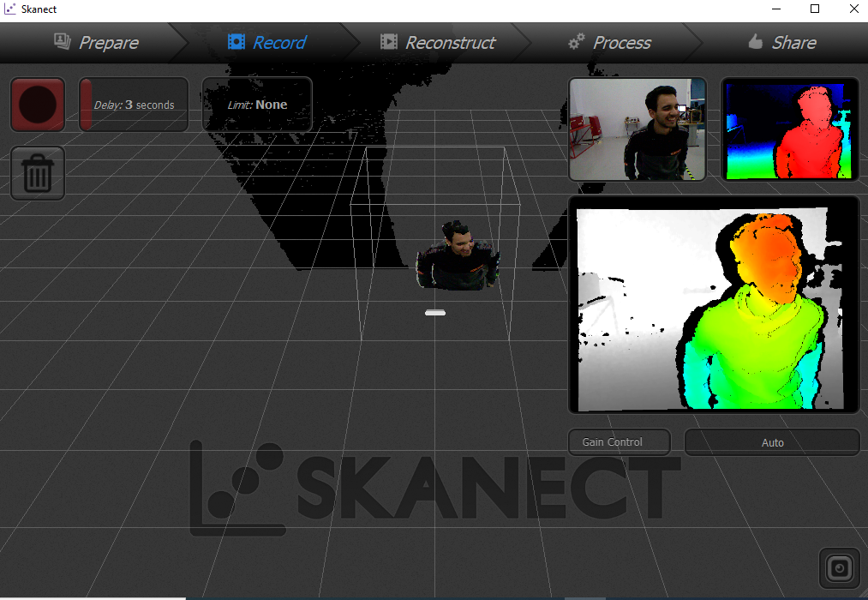This screenshot has width=868, height=600.
Task: Start recording with the red record button
Action: [38, 105]
